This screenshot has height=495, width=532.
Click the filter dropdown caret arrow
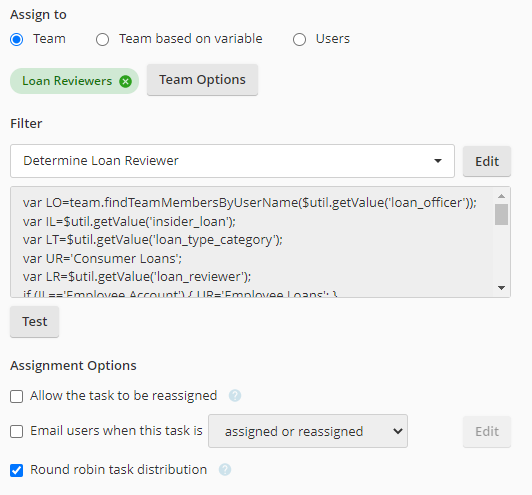[438, 161]
